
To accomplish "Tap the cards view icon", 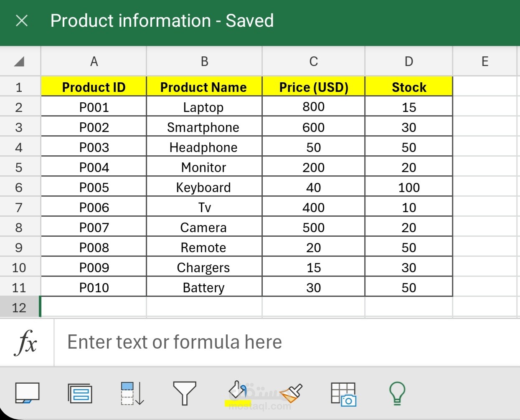I will tap(80, 393).
